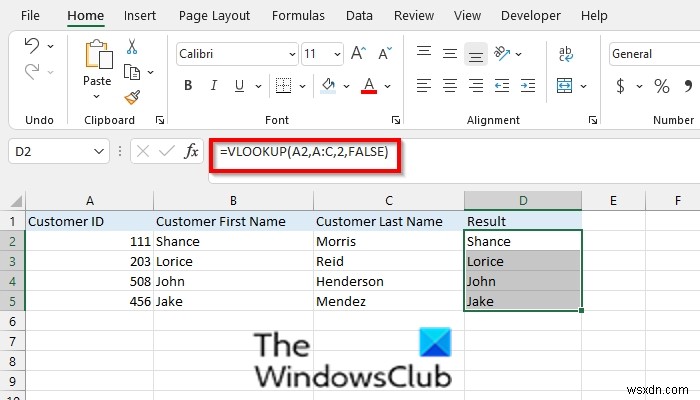Click the Insert Function fx icon
The height and width of the screenshot is (400, 700).
[x=191, y=151]
